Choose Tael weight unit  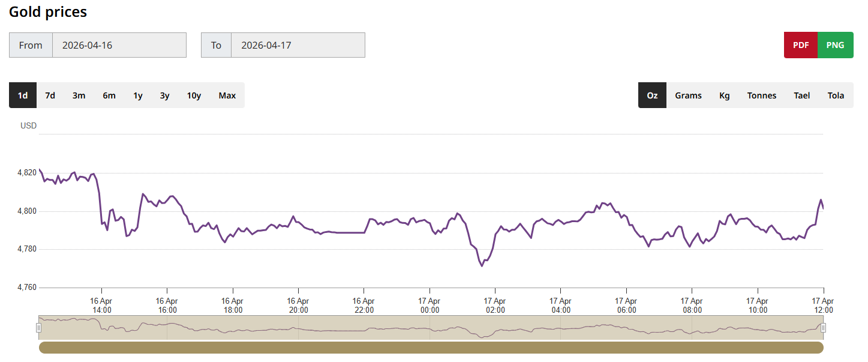click(x=801, y=95)
